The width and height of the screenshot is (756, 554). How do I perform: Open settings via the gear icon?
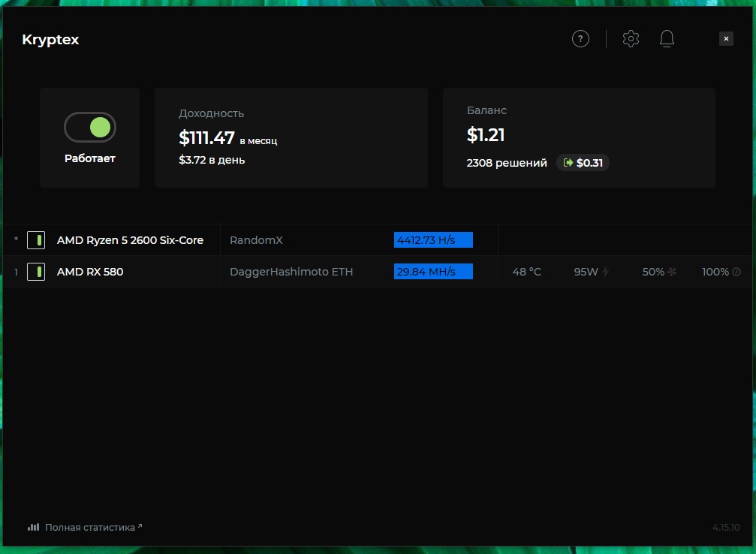[631, 38]
